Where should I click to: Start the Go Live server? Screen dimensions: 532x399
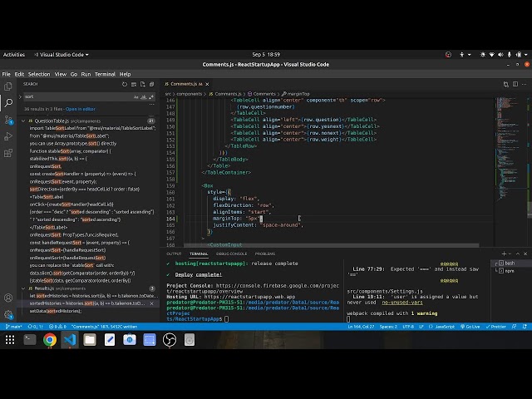point(470,327)
